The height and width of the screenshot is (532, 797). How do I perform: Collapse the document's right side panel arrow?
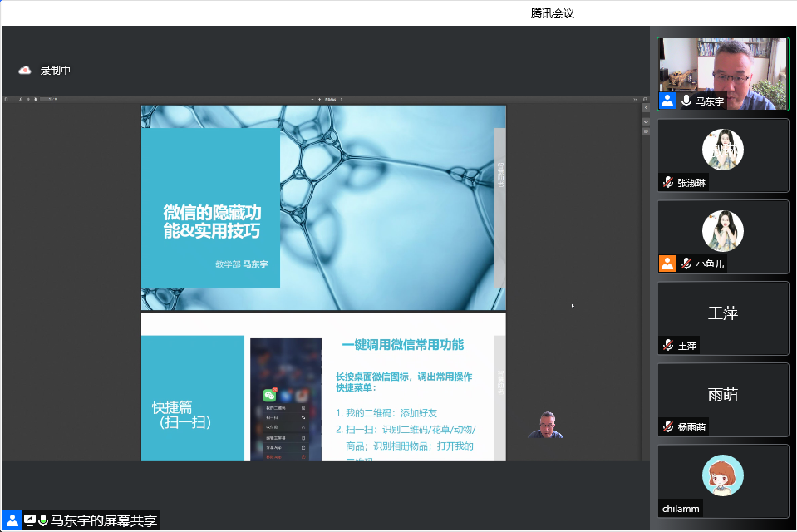(646, 108)
